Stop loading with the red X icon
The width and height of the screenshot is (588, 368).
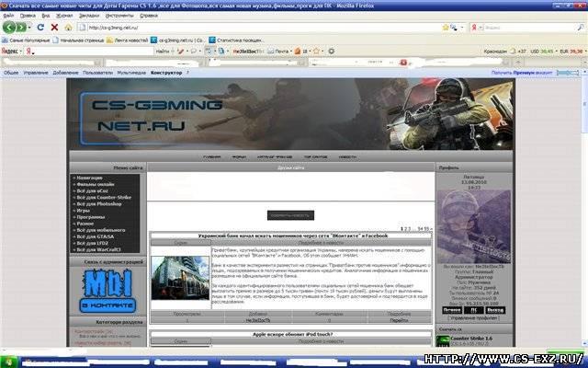[55, 28]
